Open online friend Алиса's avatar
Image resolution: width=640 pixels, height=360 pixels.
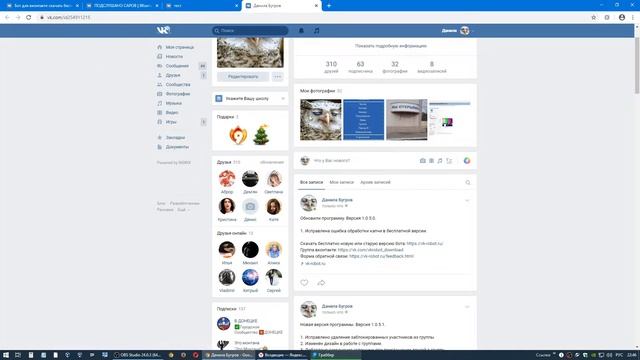tap(273, 250)
